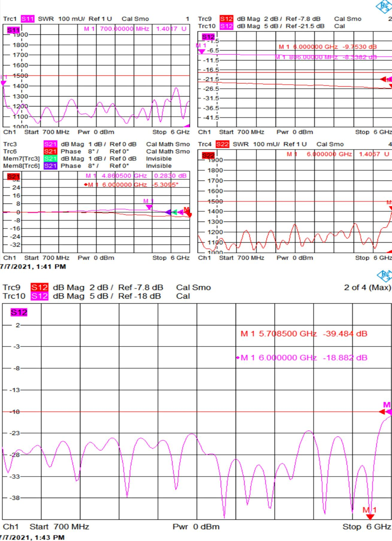Click the 'Invisible' status of Mem7[Trc3]
Screen dimensions: 392x541
pyautogui.click(x=159, y=159)
